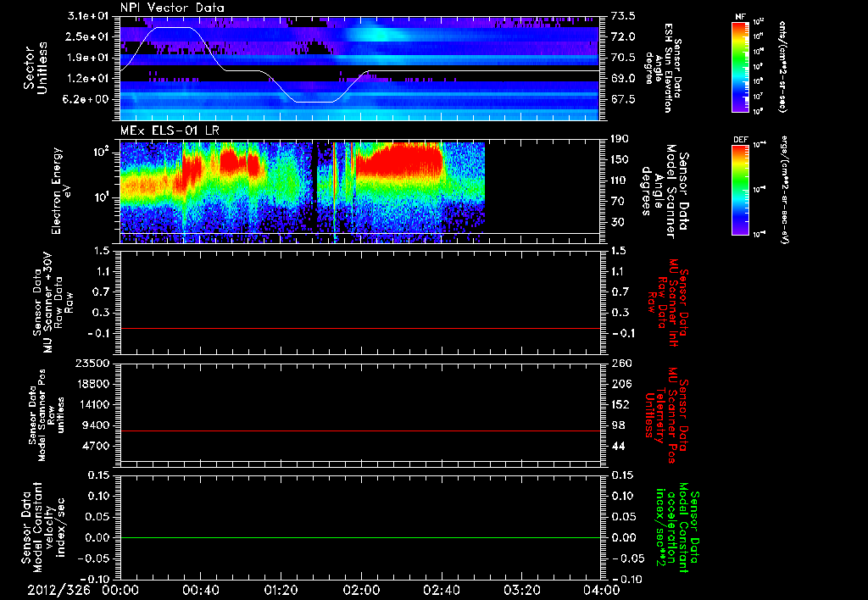The width and height of the screenshot is (868, 600).
Task: Click the 1.2e+01 sector tick value
Action: [88, 79]
